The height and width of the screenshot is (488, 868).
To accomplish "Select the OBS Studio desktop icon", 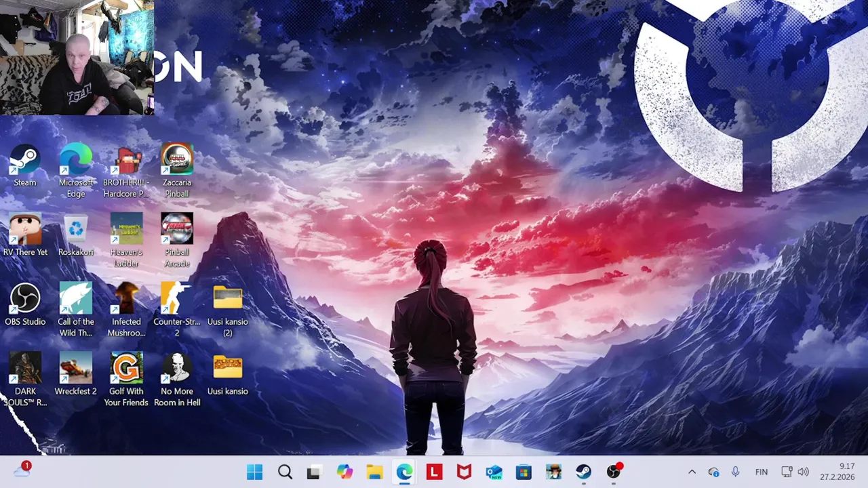I will pyautogui.click(x=25, y=305).
